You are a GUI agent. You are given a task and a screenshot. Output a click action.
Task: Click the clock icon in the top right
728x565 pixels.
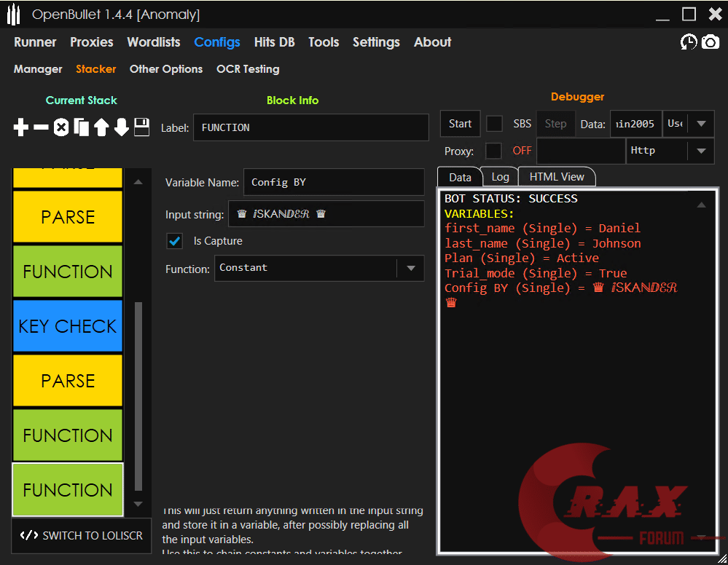click(x=688, y=42)
